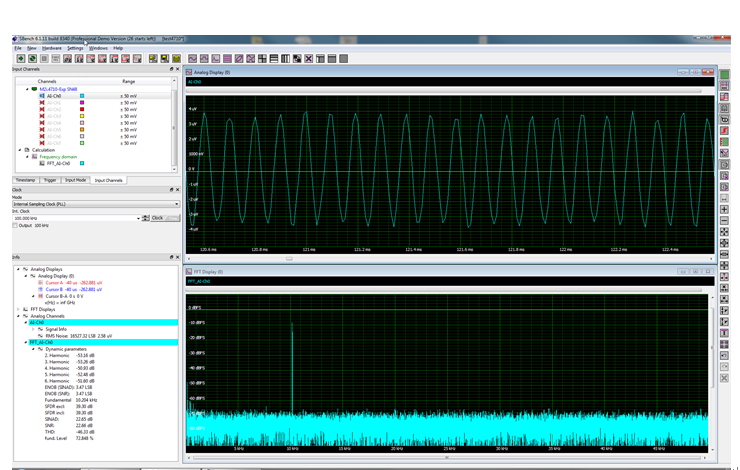740x470 pixels.
Task: Click the green single-shot start acquisition icon
Action: [21, 59]
